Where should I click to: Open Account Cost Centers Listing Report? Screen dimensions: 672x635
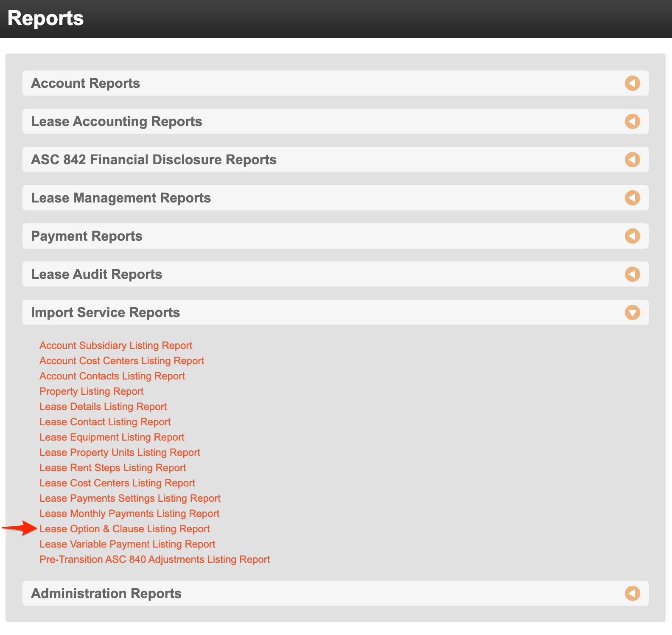point(122,361)
